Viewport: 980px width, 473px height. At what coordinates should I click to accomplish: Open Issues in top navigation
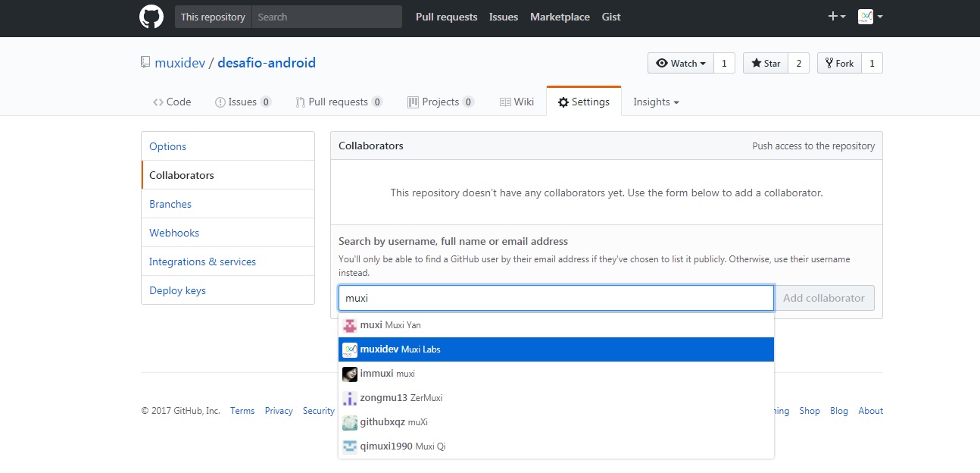click(504, 17)
